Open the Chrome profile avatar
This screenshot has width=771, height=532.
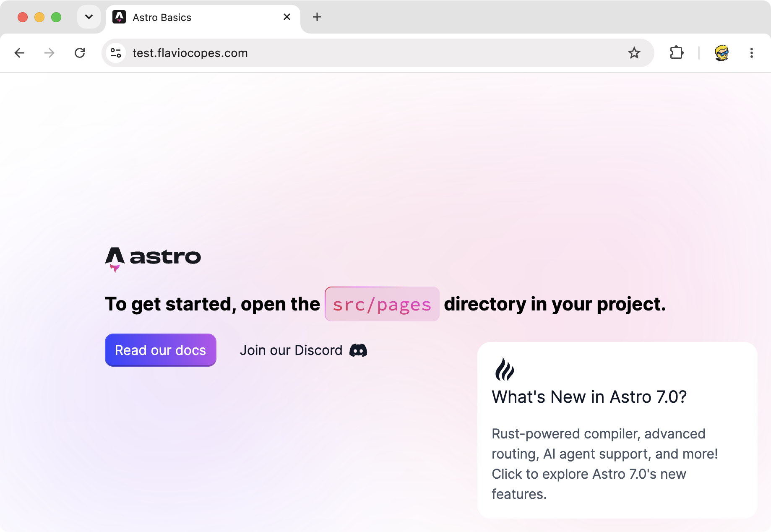(722, 53)
